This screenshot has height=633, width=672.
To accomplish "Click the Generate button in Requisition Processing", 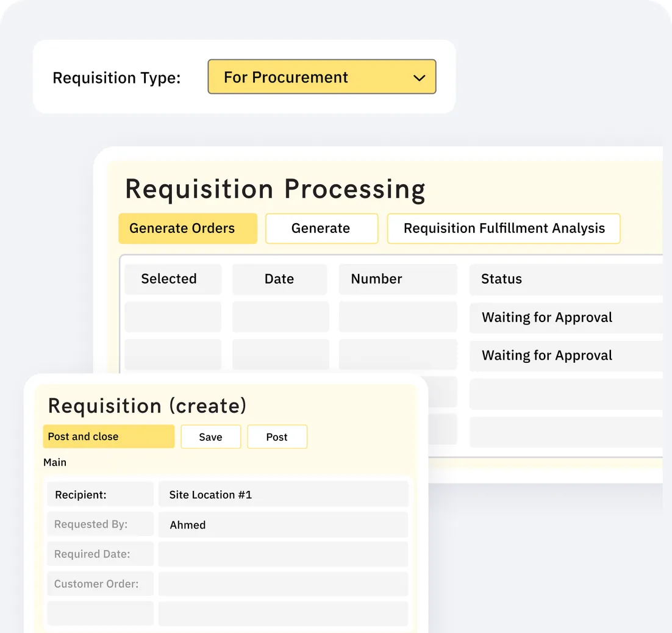I will 321,229.
